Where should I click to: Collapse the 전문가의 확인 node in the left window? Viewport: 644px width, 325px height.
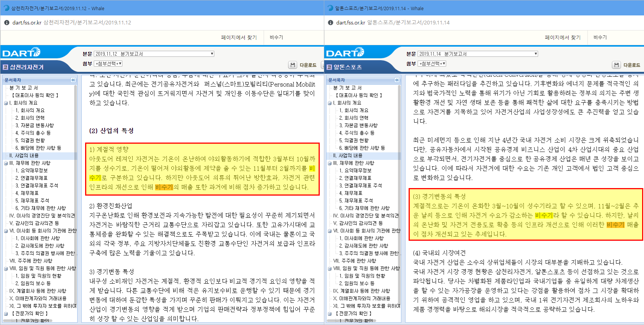click(x=6, y=314)
